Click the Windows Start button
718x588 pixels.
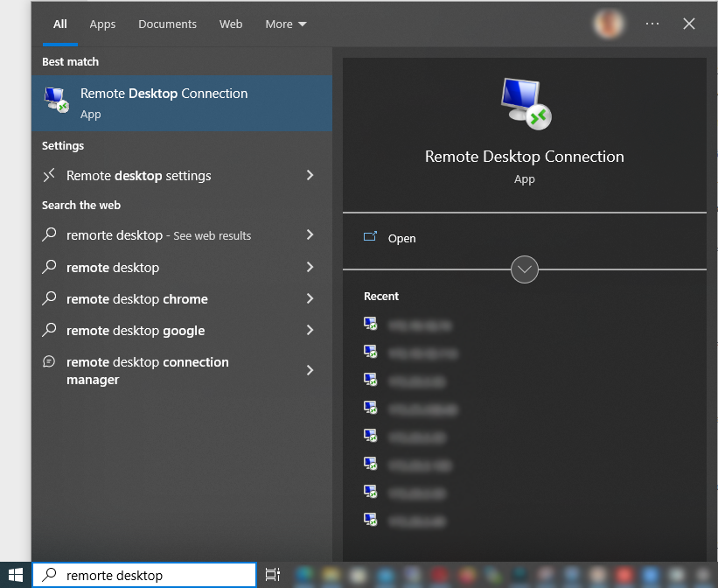[16, 575]
